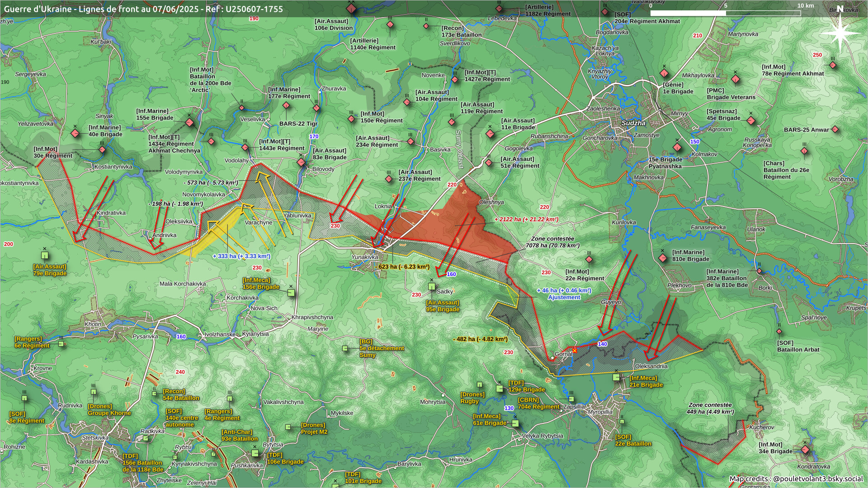Click the north compass star

point(840,33)
